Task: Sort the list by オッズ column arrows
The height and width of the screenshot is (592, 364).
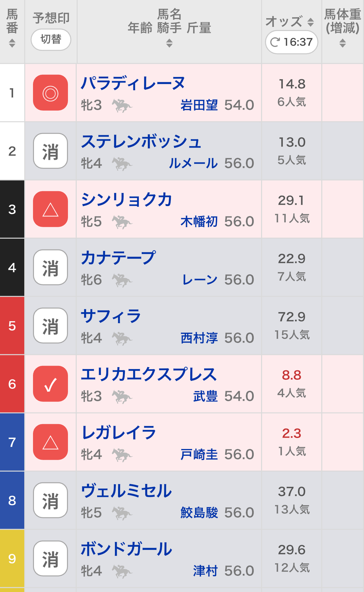Action: [x=310, y=22]
